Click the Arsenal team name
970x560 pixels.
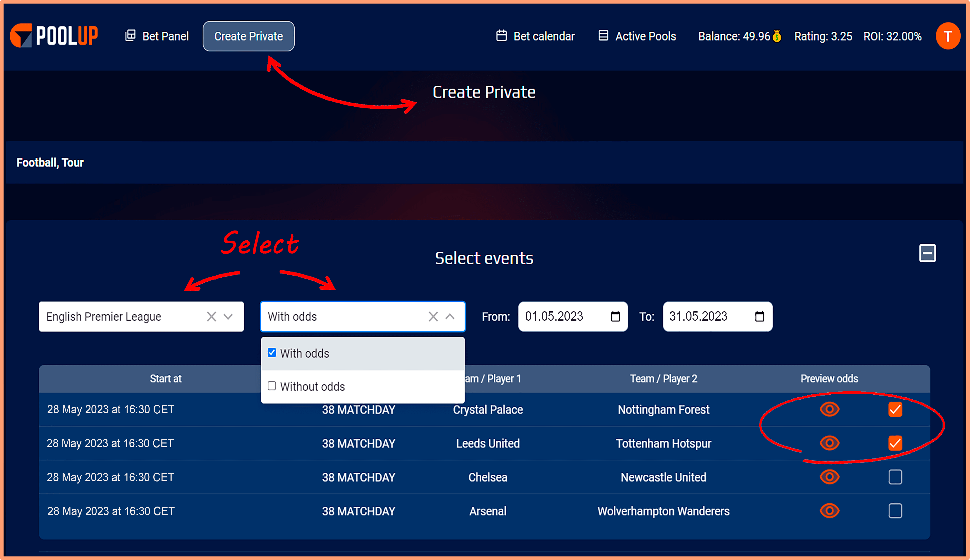click(488, 511)
